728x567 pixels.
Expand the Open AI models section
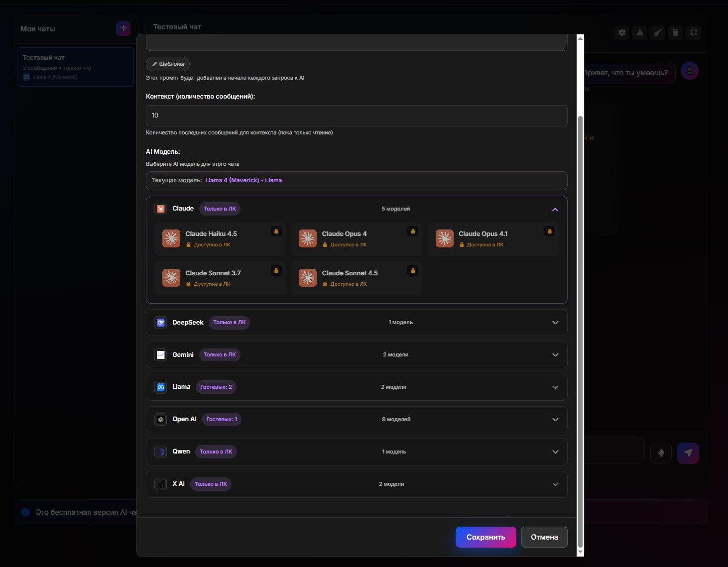555,420
